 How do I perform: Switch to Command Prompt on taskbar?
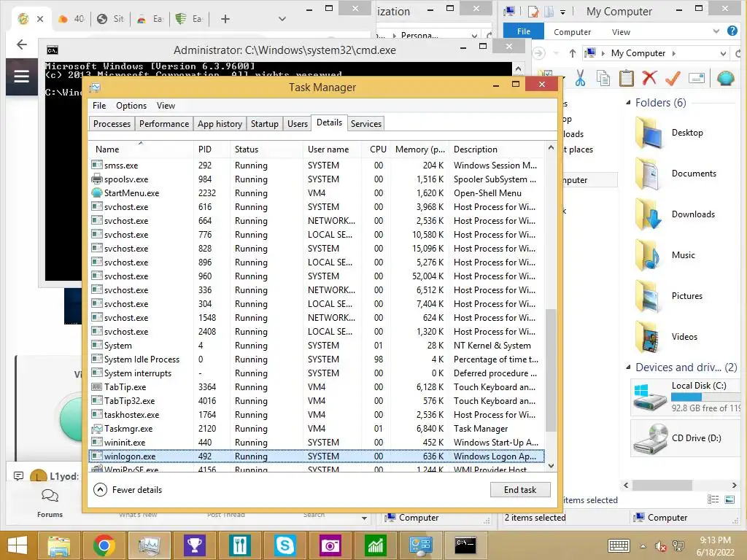pyautogui.click(x=465, y=545)
